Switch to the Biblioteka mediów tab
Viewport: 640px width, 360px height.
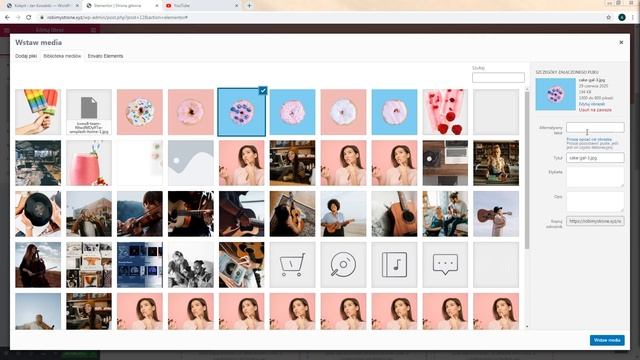[62, 56]
